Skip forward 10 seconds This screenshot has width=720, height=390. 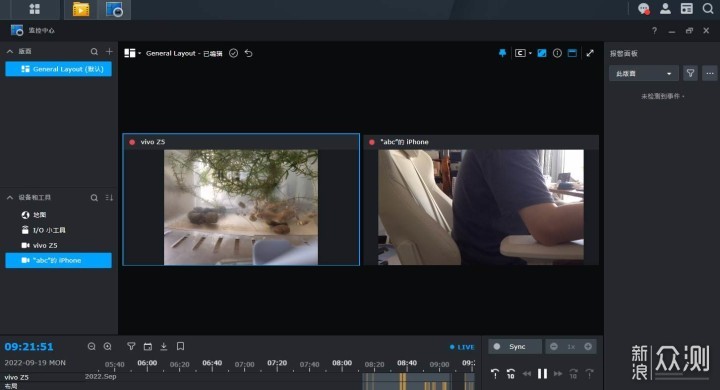point(574,373)
